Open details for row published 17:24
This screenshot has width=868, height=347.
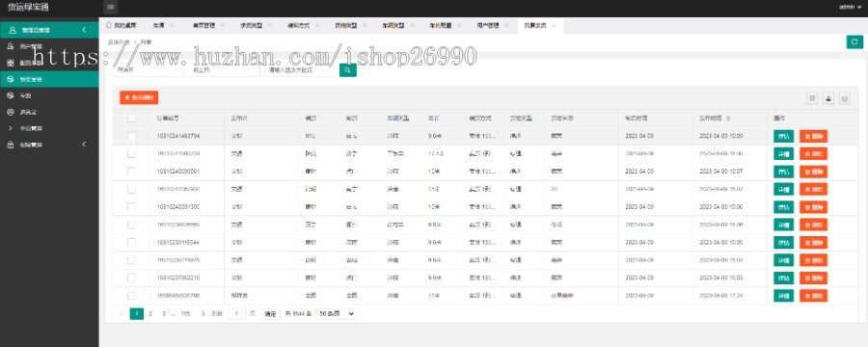[x=783, y=296]
